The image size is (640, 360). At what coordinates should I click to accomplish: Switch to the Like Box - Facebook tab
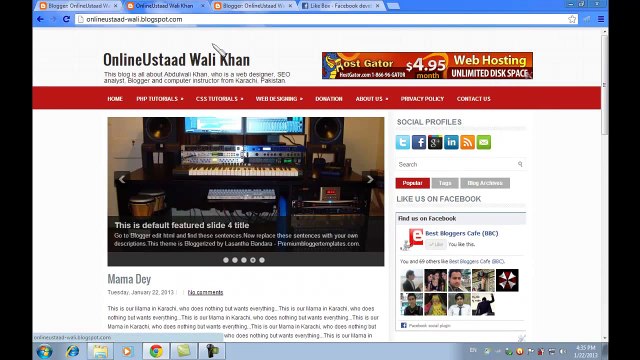click(x=340, y=6)
